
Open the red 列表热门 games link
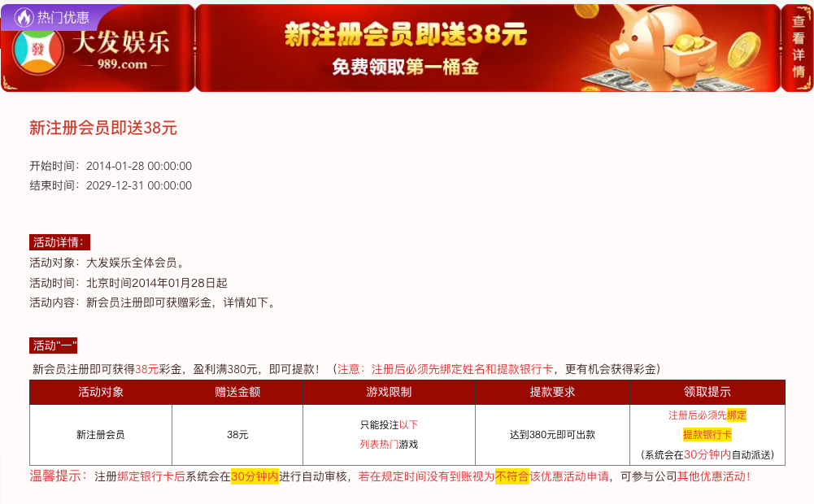pyautogui.click(x=379, y=445)
